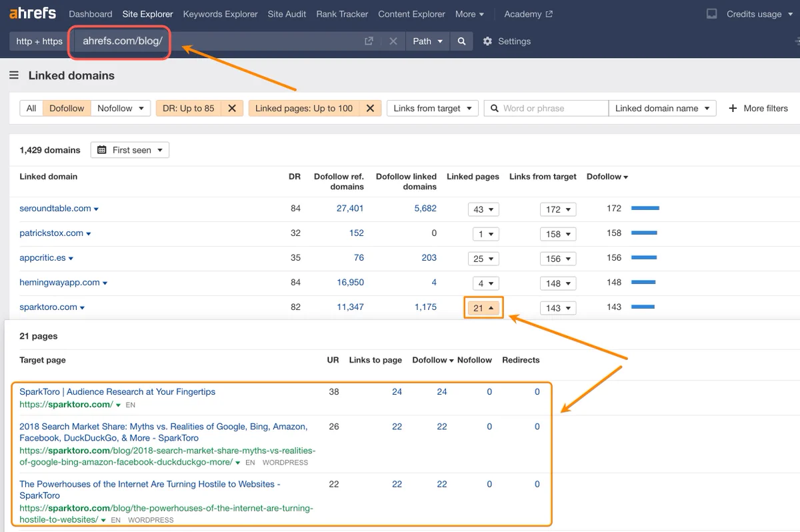Open SparkToro Audience Research page title
Viewport: 800px width, 532px height.
[117, 392]
